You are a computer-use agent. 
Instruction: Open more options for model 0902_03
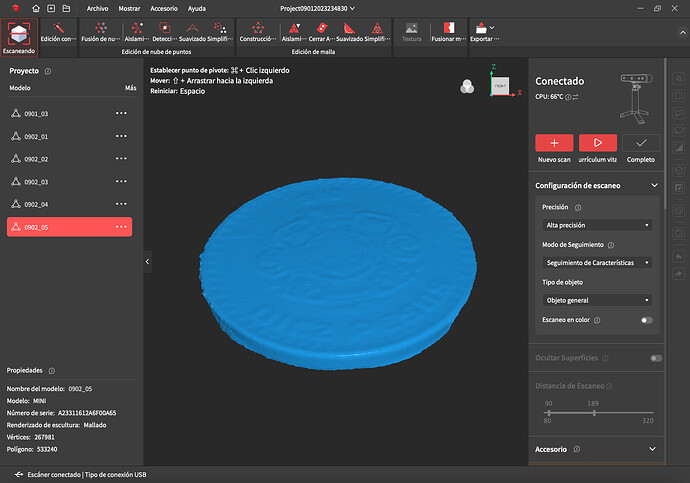121,181
